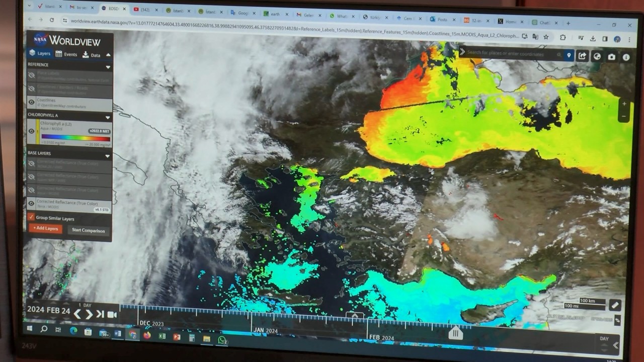Click the timeline date dragger handle
This screenshot has width=644, height=362.
click(x=455, y=333)
